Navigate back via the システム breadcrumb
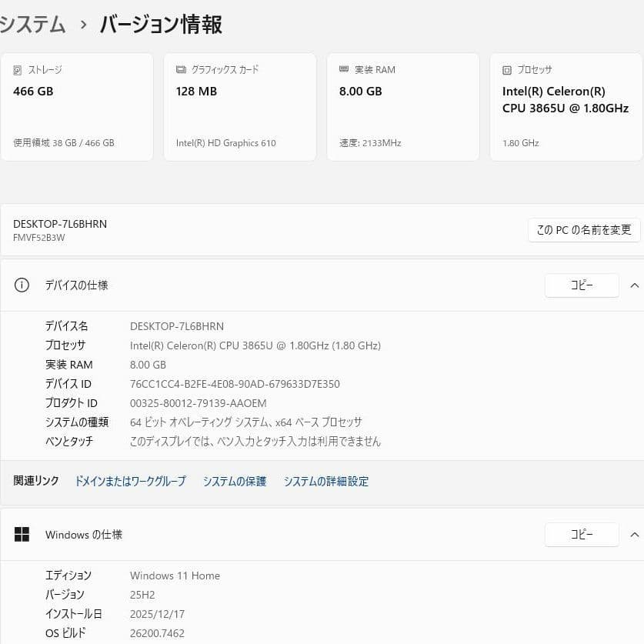Viewport: 644px width, 644px height. [32, 24]
